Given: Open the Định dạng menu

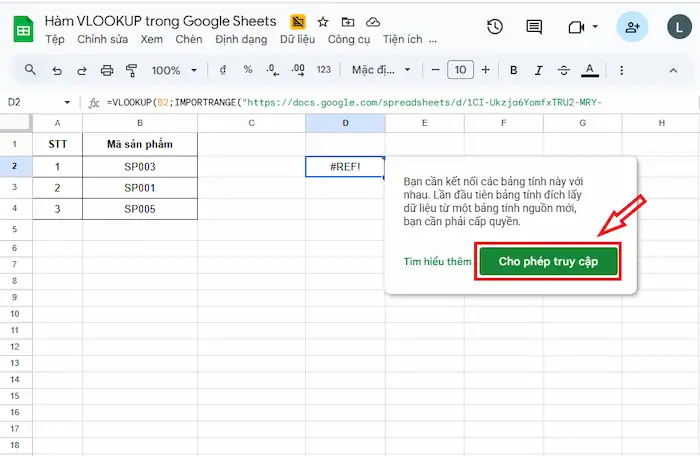Looking at the screenshot, I should [240, 39].
